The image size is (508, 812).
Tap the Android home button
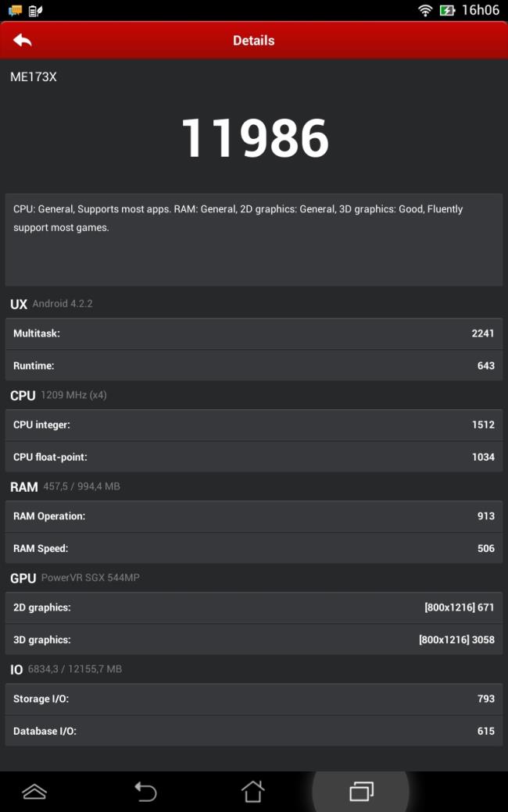[x=252, y=791]
